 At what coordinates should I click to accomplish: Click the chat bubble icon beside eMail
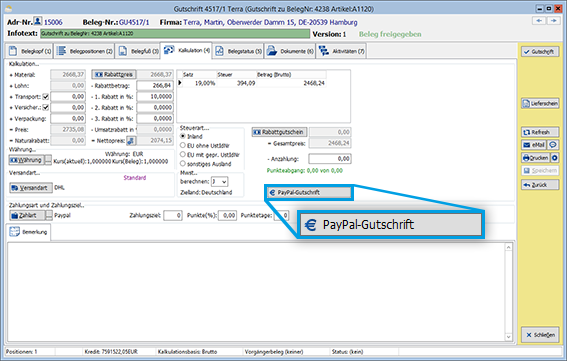point(553,145)
